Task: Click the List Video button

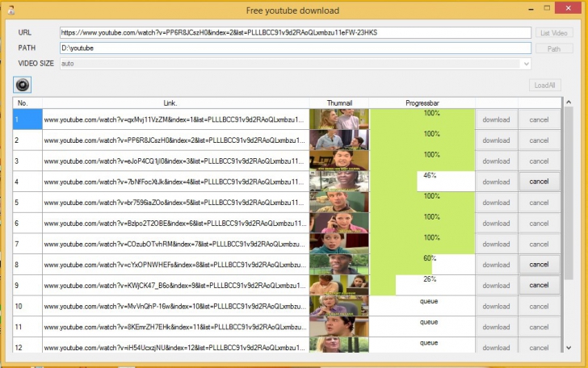Action: [554, 33]
